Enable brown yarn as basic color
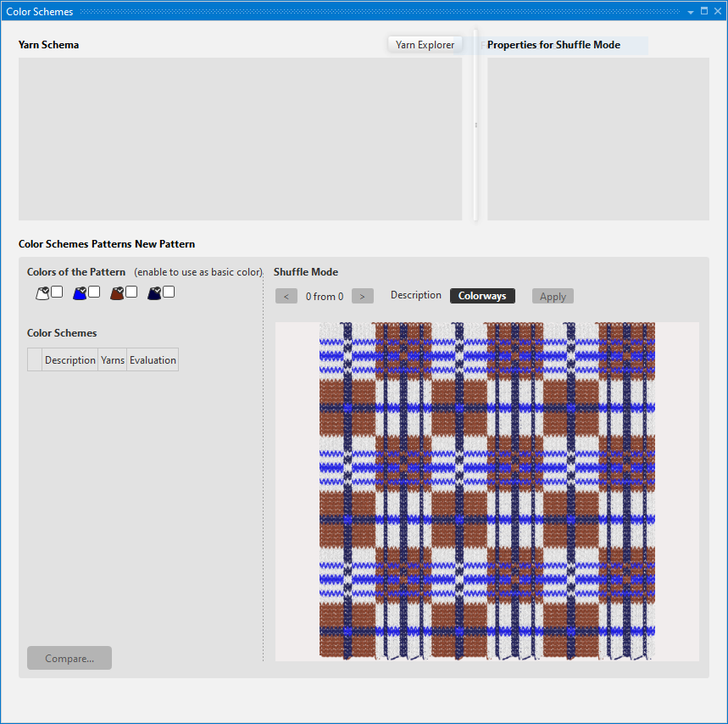The height and width of the screenshot is (724, 728). tap(131, 292)
